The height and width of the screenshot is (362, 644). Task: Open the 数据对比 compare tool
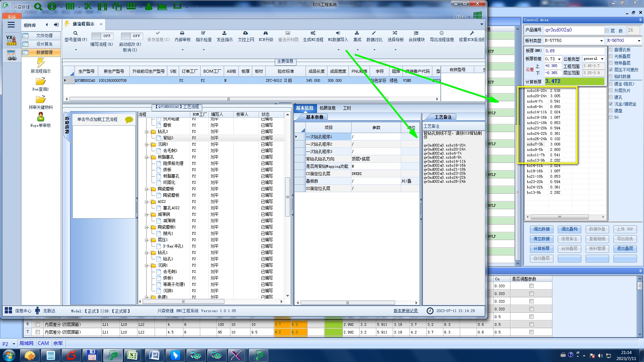coord(374,33)
